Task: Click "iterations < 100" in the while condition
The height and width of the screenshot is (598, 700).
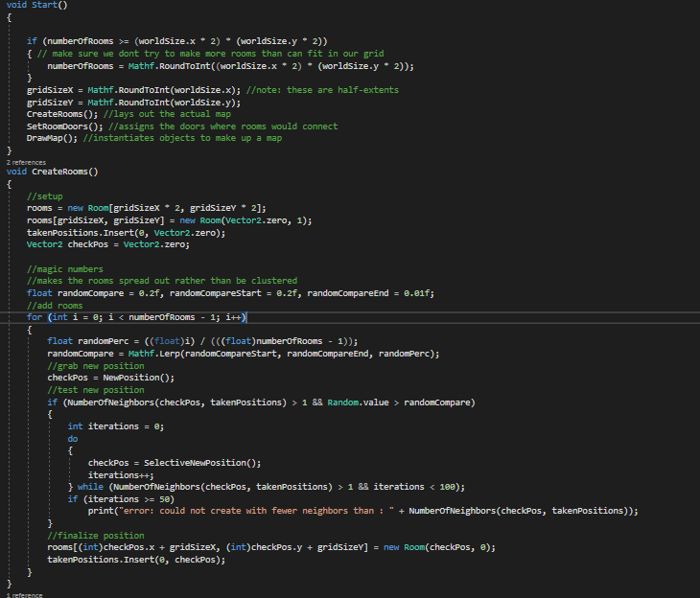Action: tap(414, 487)
